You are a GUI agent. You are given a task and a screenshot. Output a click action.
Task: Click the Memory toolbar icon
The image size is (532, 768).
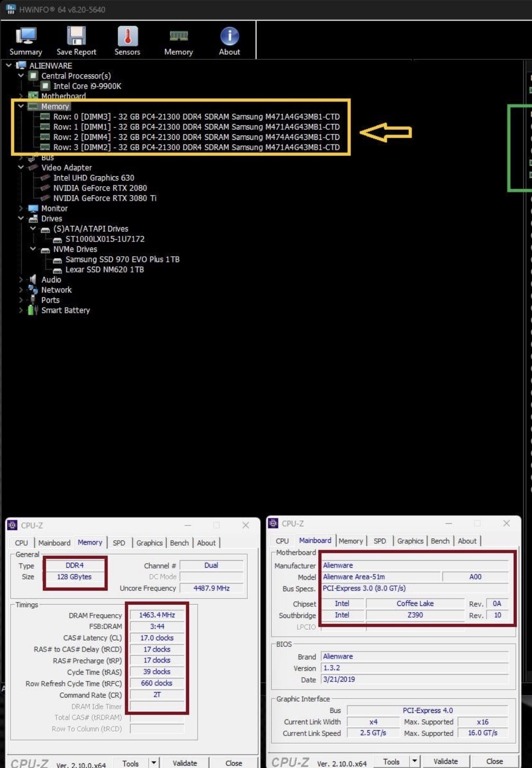178,41
